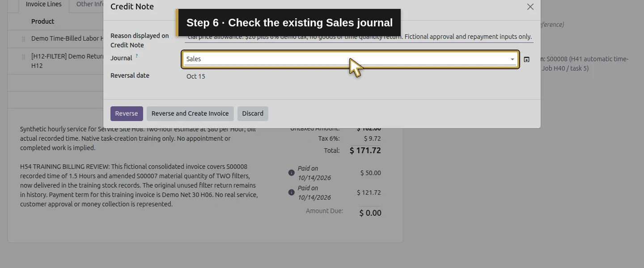
Task: Click the Tax 6% $ 9.72 value
Action: pyautogui.click(x=373, y=138)
